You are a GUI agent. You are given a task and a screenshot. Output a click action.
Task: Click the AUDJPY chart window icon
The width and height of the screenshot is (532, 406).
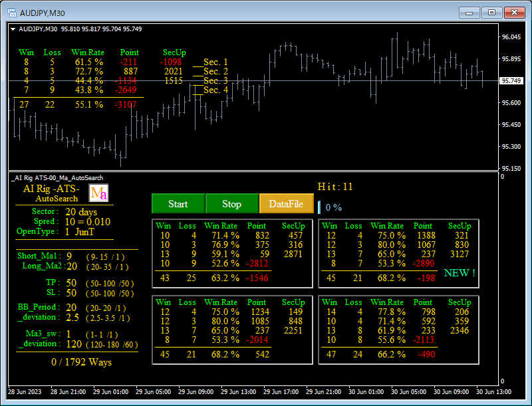point(12,13)
